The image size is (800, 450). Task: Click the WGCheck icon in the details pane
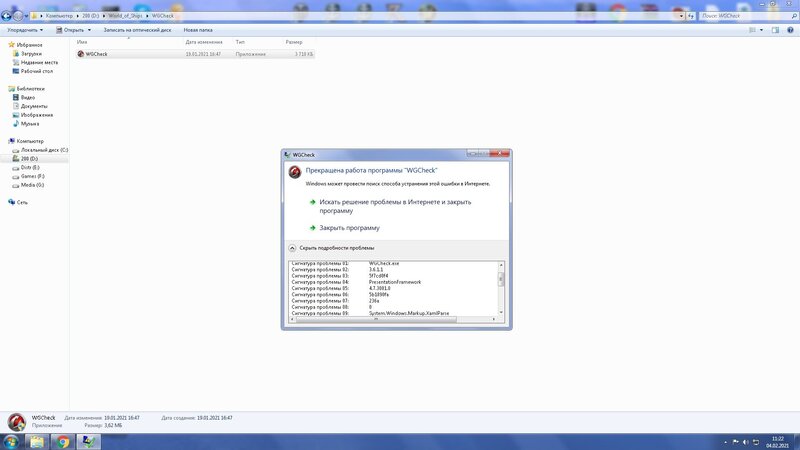16,422
